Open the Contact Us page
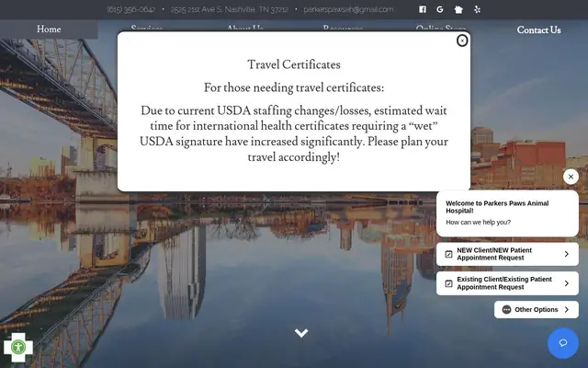Screen dimensions: 588x368 [538, 30]
